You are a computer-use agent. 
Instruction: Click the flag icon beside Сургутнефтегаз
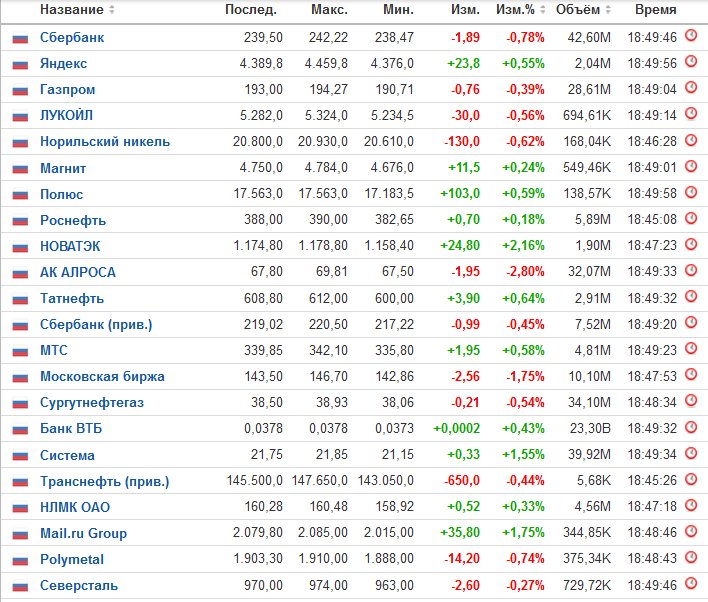(x=20, y=404)
